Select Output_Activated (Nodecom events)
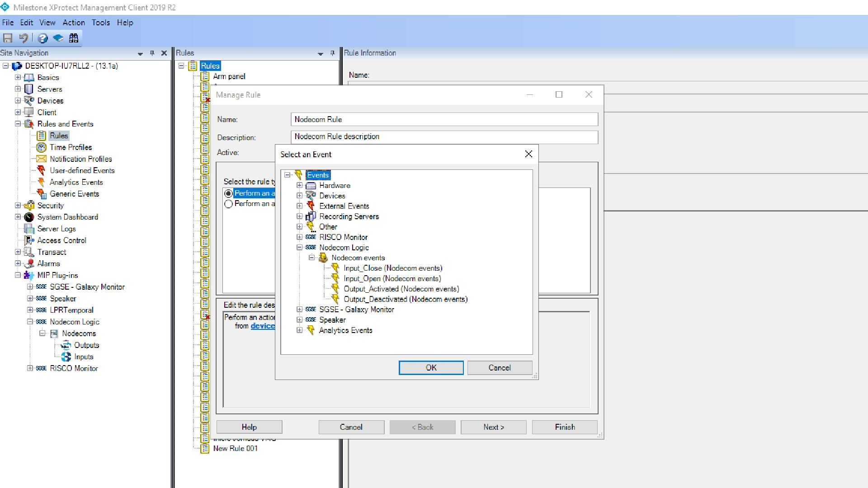Viewport: 868px width, 488px height. pyautogui.click(x=401, y=289)
